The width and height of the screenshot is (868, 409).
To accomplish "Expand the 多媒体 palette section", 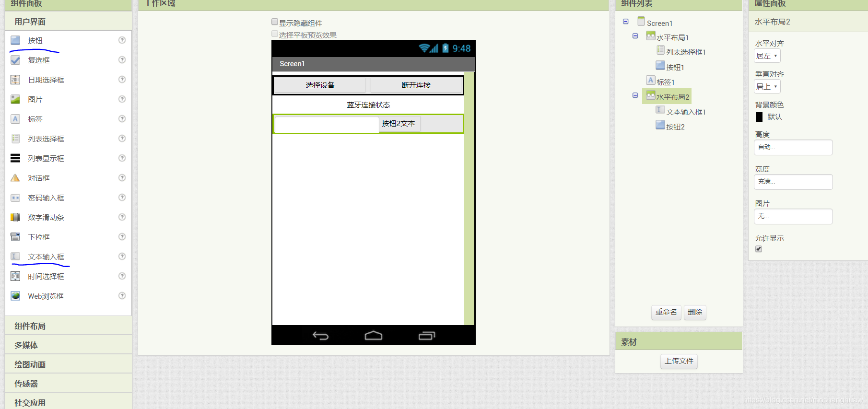I will (x=69, y=345).
